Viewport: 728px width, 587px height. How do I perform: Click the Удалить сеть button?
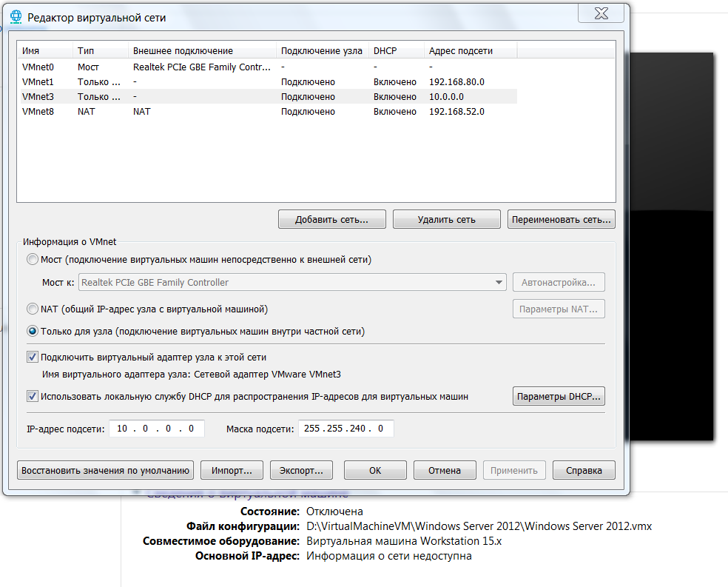(x=447, y=220)
